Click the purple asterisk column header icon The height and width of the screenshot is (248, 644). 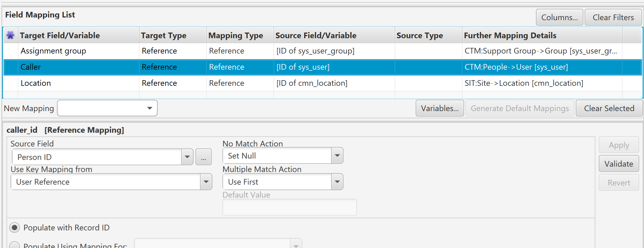(x=10, y=35)
